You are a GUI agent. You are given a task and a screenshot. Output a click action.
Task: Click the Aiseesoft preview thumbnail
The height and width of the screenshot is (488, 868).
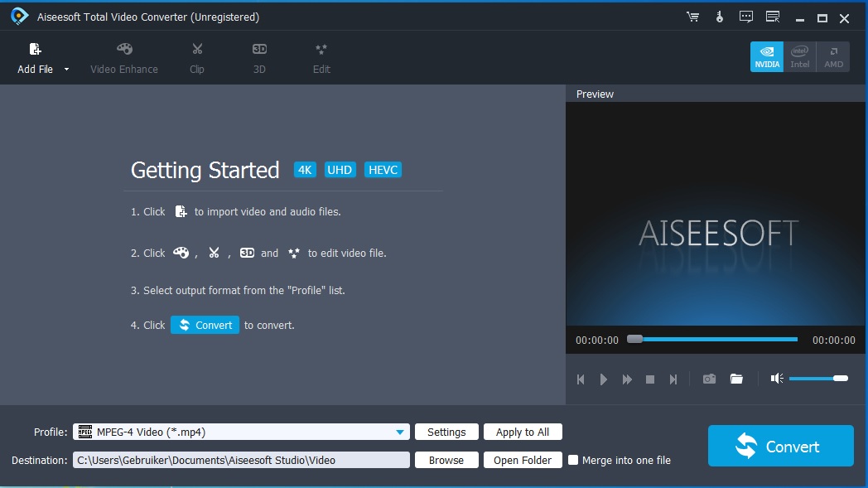[x=716, y=214]
